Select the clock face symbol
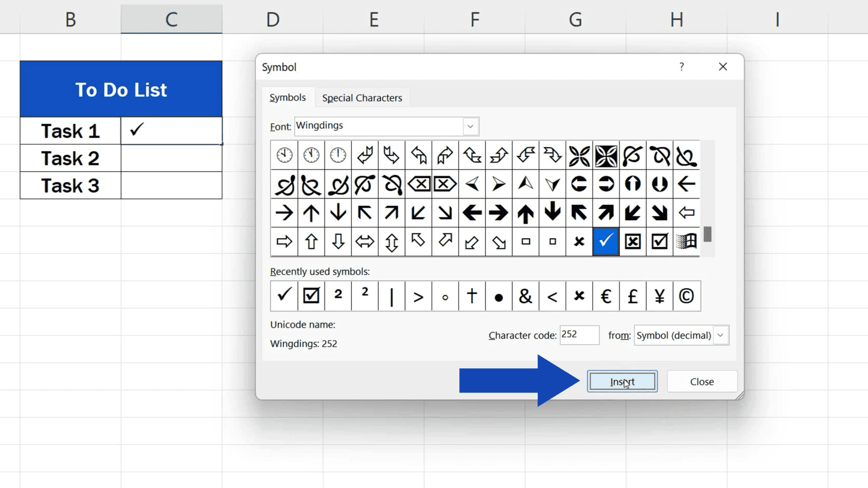The height and width of the screenshot is (488, 868). pyautogui.click(x=284, y=155)
